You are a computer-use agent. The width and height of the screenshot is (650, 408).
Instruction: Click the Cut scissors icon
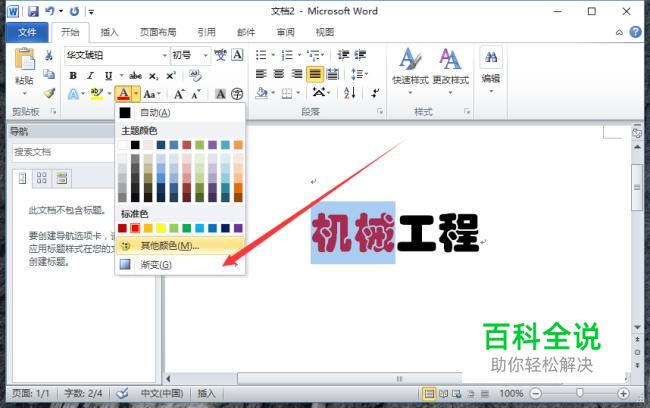tap(49, 55)
